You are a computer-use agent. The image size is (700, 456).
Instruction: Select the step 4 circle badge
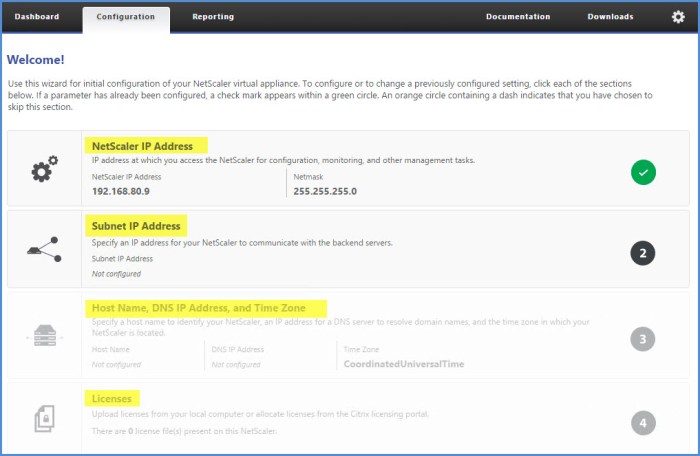tap(643, 423)
